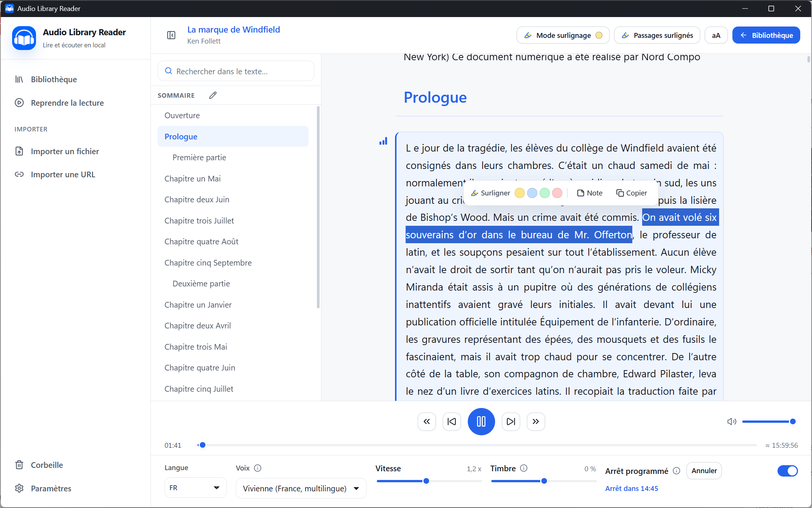Image resolution: width=812 pixels, height=508 pixels.
Task: Click the blue Bibliothèque back button
Action: coord(766,35)
